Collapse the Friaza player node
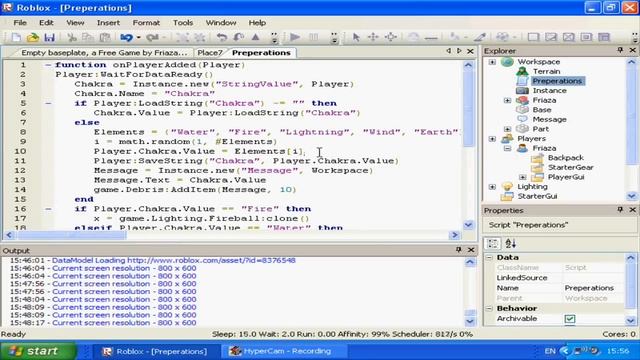This screenshot has height=360, width=640. 507,149
